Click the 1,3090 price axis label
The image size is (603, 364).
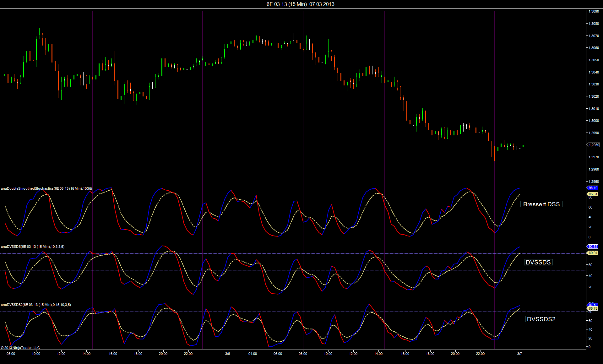click(594, 11)
